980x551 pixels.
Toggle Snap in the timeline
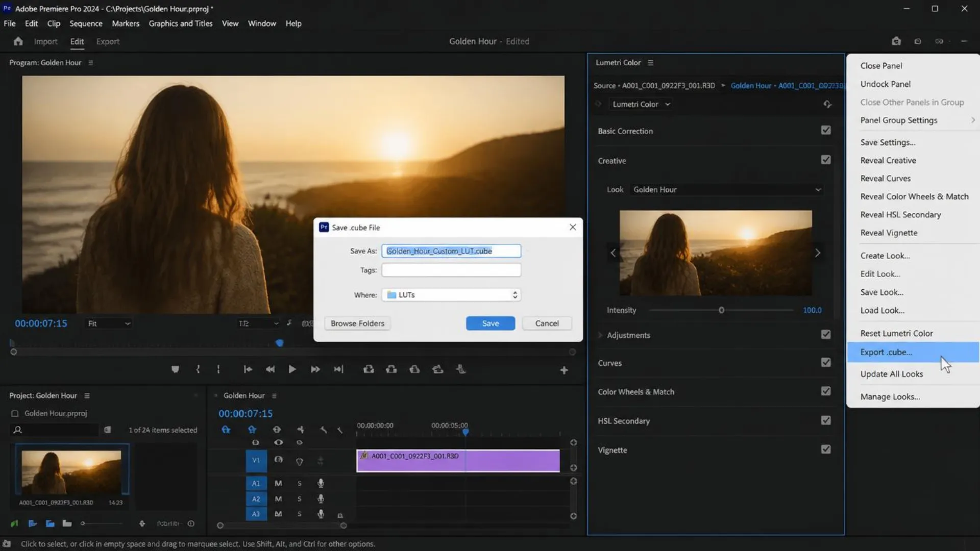pyautogui.click(x=252, y=430)
